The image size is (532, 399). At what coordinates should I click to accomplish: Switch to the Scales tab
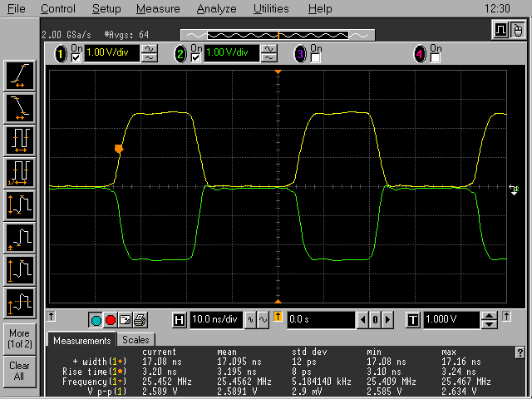point(135,340)
